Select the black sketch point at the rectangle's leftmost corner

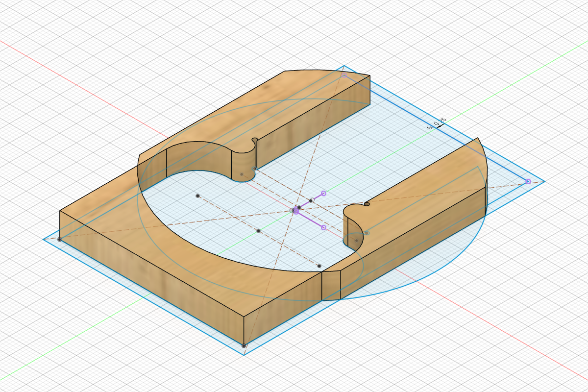59,239
